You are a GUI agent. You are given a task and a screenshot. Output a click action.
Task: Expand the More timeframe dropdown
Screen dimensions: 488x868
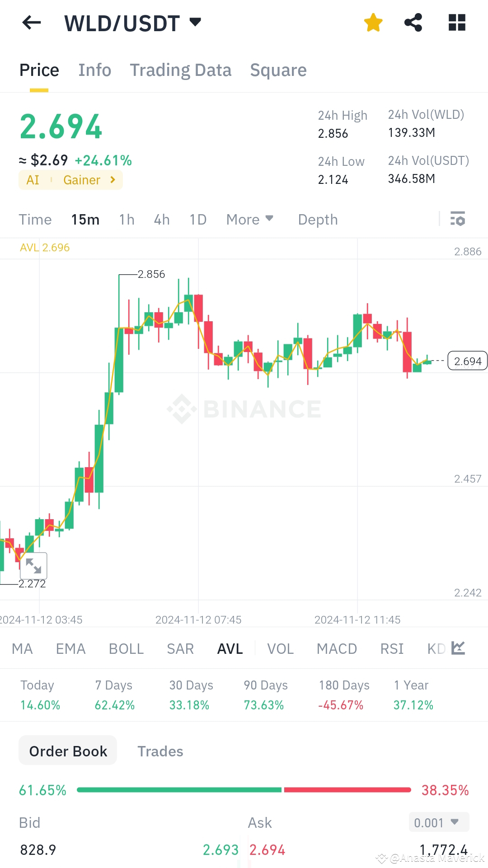(x=250, y=219)
